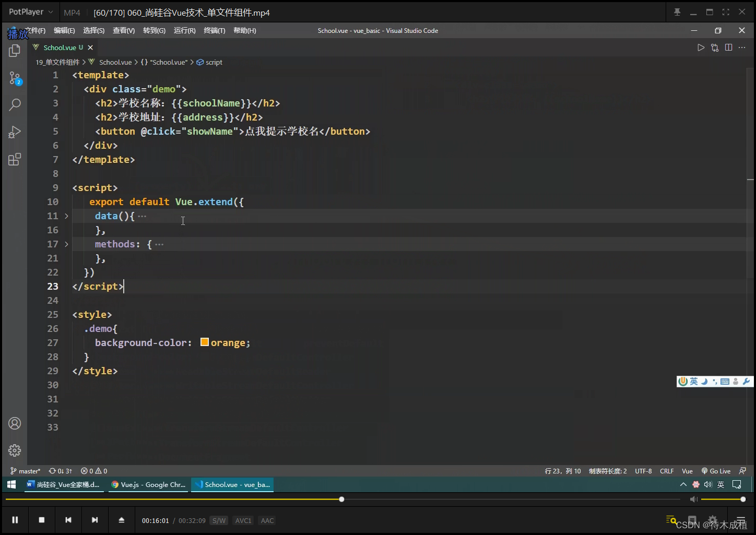Image resolution: width=756 pixels, height=535 pixels.
Task: Switch taskbar input language 英
Action: (720, 484)
